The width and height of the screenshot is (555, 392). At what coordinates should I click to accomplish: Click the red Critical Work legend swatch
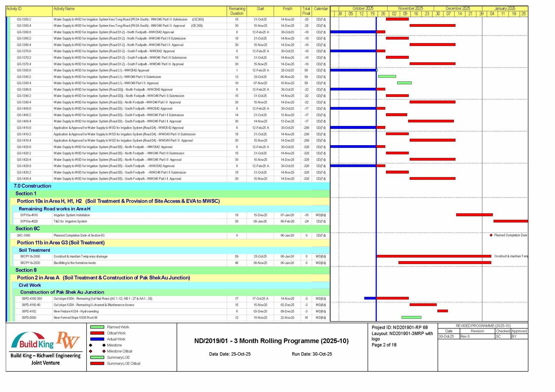coord(97,333)
